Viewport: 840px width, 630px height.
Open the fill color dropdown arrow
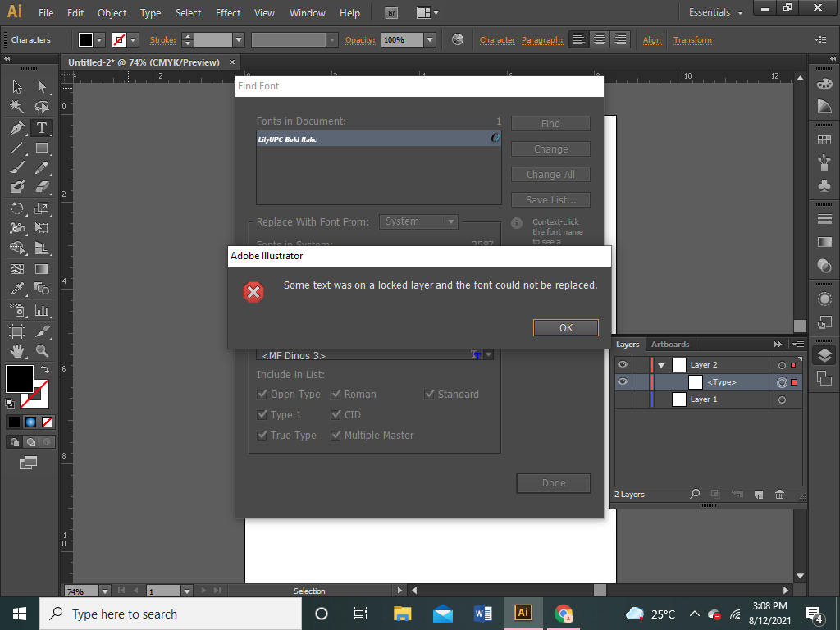(x=99, y=39)
